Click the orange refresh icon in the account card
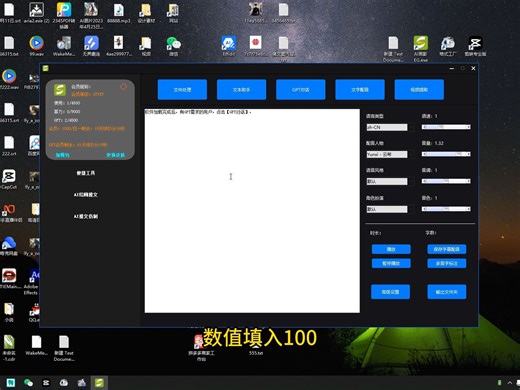Screen dimensions: 520x390 (124, 87)
